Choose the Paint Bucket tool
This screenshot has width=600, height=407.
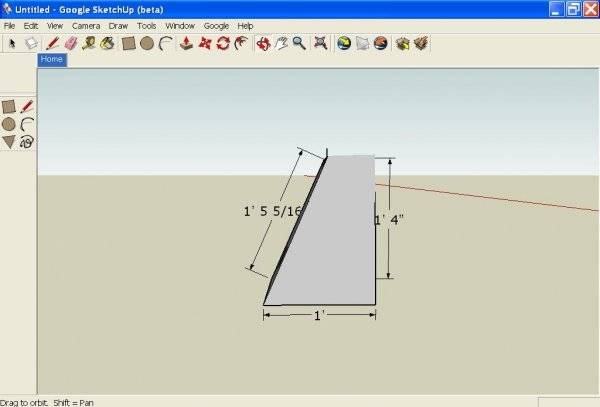pyautogui.click(x=108, y=44)
